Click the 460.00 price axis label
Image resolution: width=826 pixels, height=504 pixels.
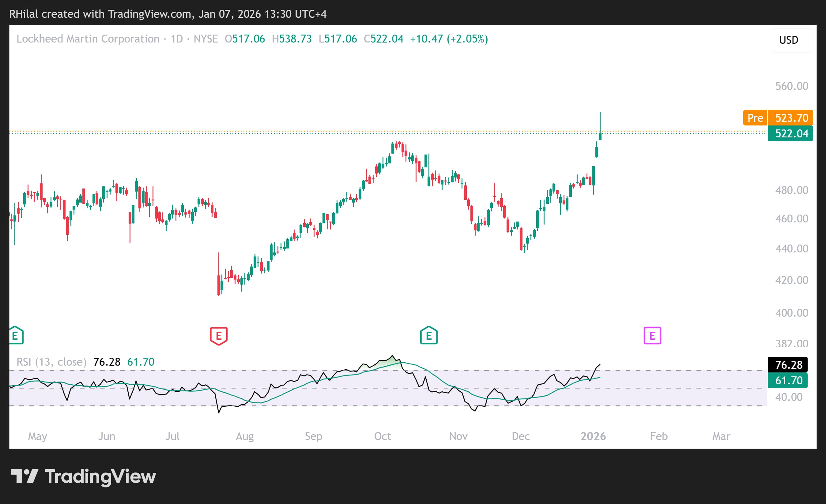pos(792,219)
